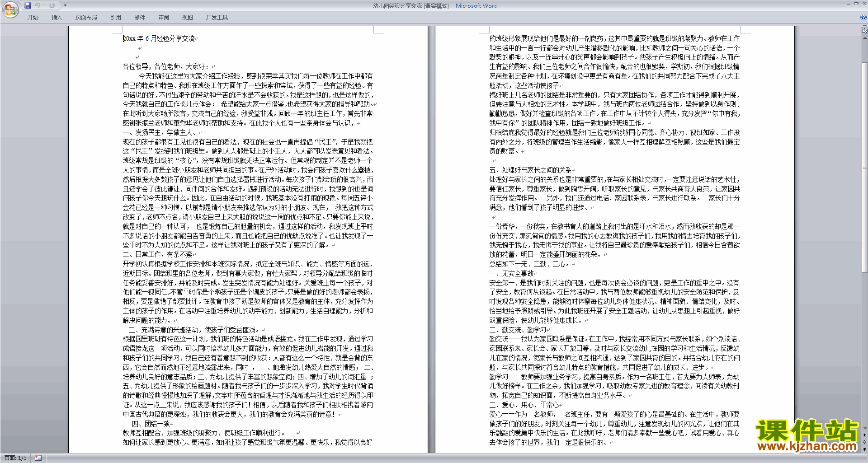Open the Select Browse Object circle button
The image size is (868, 463).
coord(864,442)
